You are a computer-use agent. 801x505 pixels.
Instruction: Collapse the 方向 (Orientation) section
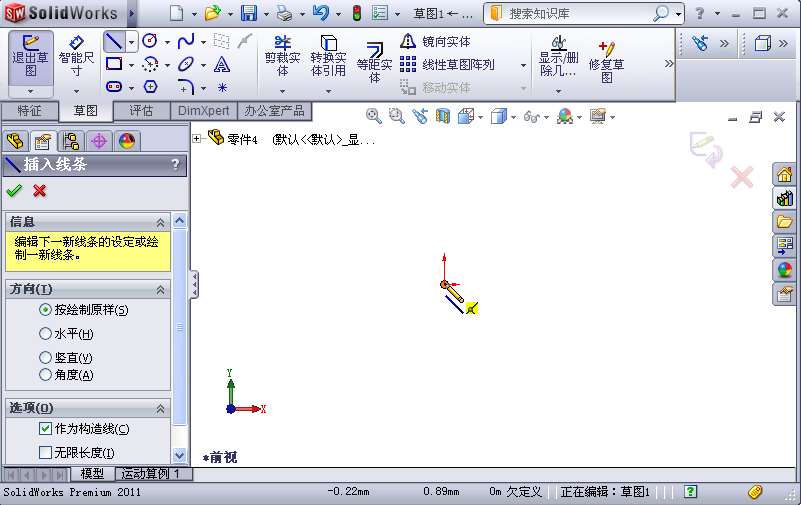(x=160, y=290)
